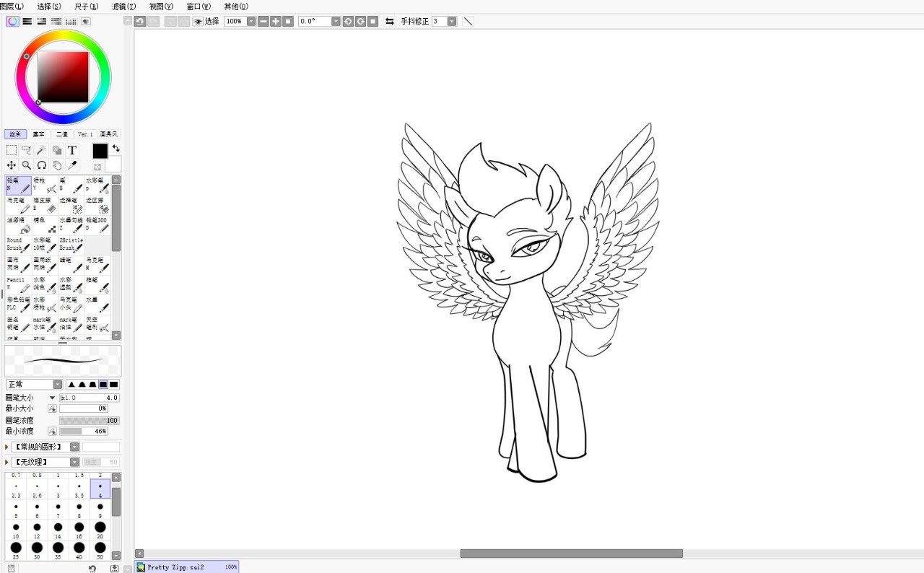Toggle pressure for 最小大小 min size
924x573 pixels.
(52, 408)
